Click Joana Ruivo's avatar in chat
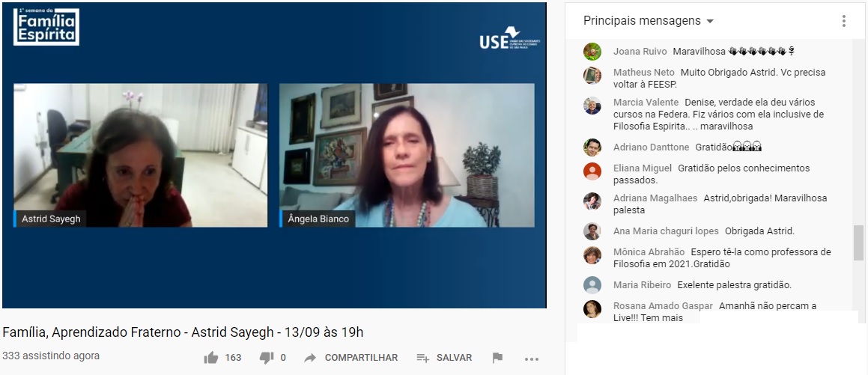This screenshot has width=868, height=375. (592, 52)
